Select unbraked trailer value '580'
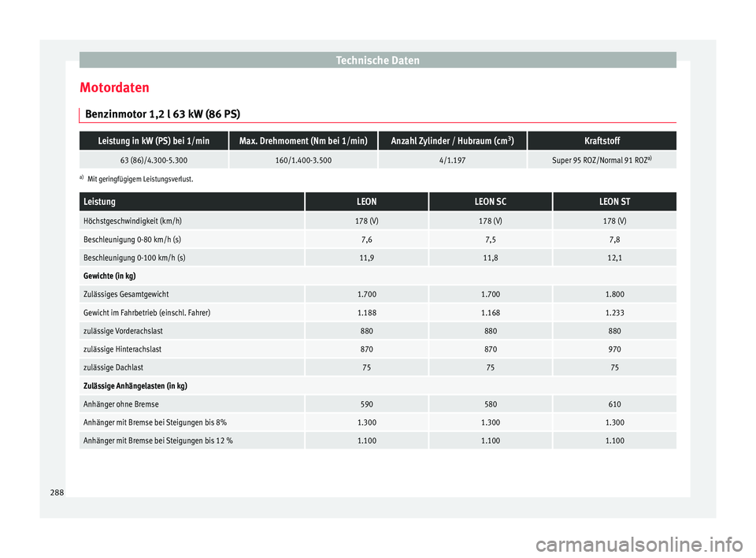The width and height of the screenshot is (756, 558). (491, 404)
